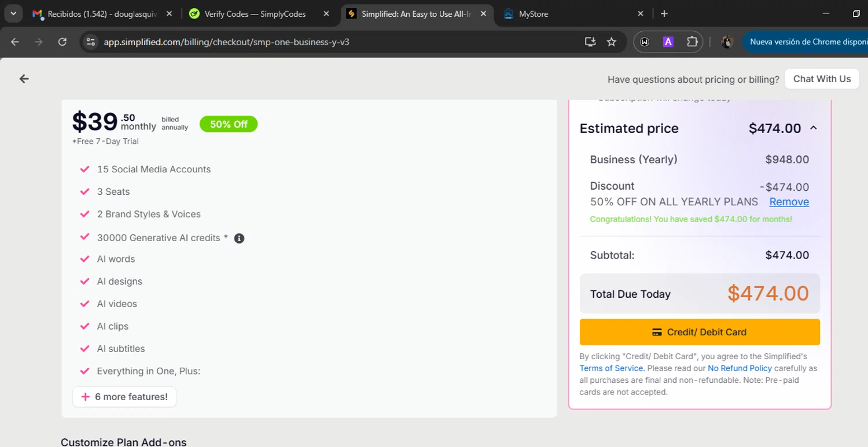This screenshot has height=447, width=868.
Task: Click the Chat With Us button
Action: (x=822, y=79)
